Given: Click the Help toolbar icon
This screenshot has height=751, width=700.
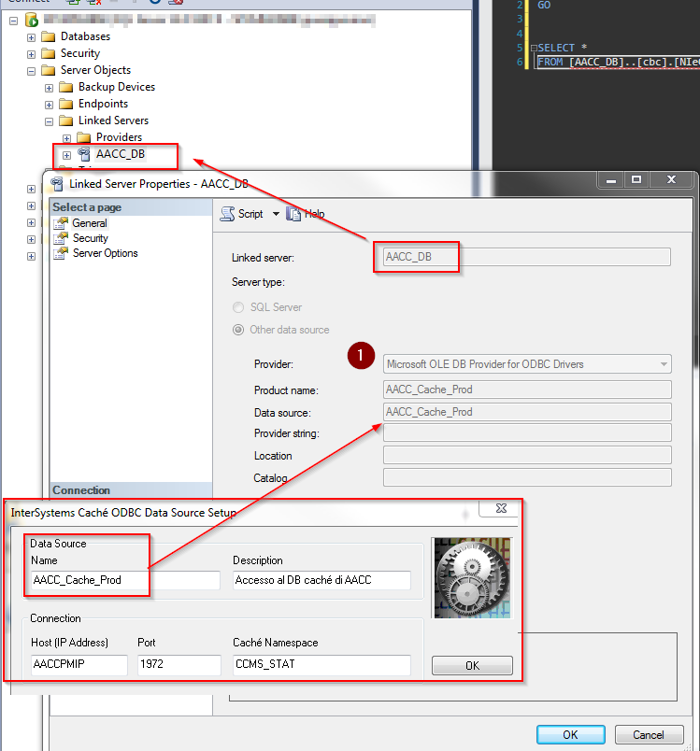Looking at the screenshot, I should [293, 214].
